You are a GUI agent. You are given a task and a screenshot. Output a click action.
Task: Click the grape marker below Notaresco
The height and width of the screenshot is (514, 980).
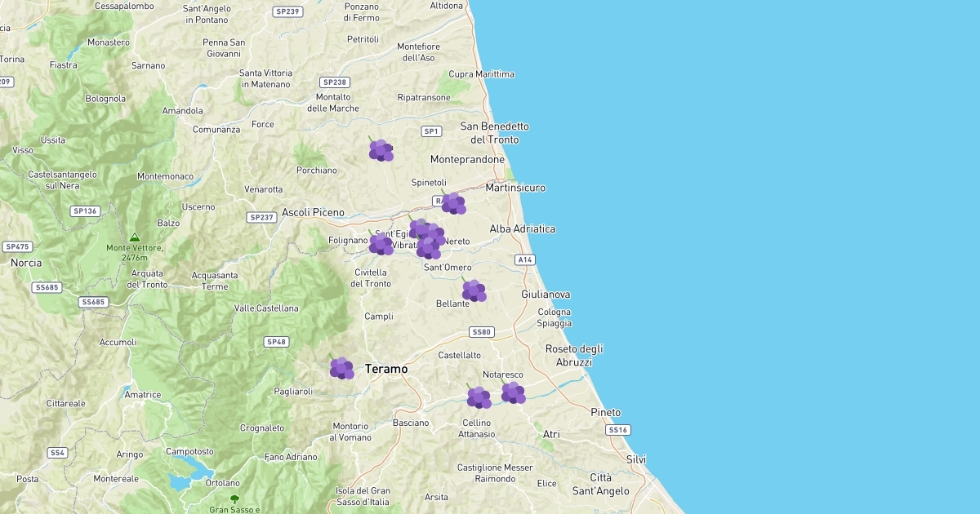513,392
